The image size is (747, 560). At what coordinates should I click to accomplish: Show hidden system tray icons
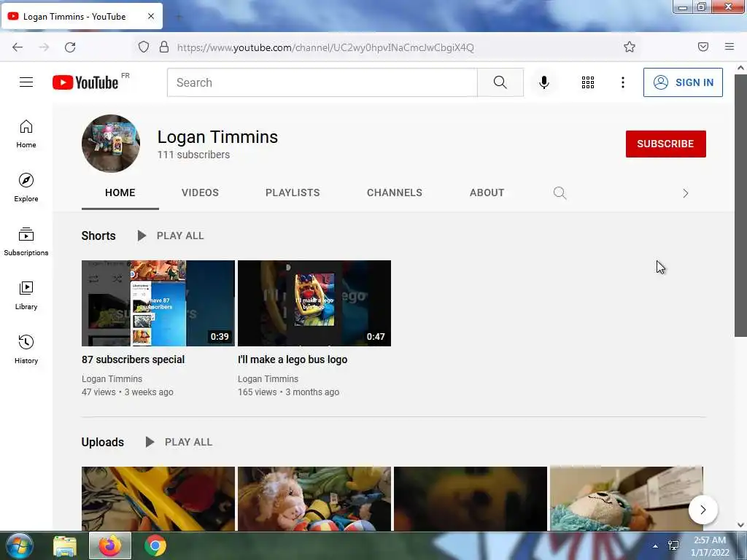point(656,546)
